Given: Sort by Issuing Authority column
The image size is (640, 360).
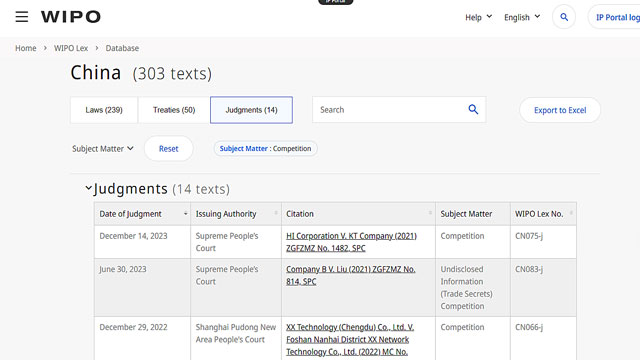Looking at the screenshot, I should point(236,214).
